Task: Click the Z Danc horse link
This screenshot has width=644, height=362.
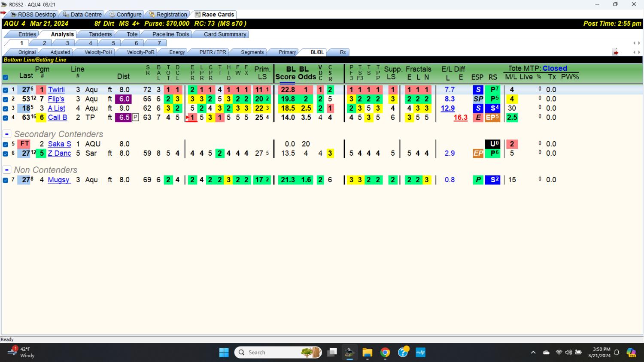Action: 59,153
